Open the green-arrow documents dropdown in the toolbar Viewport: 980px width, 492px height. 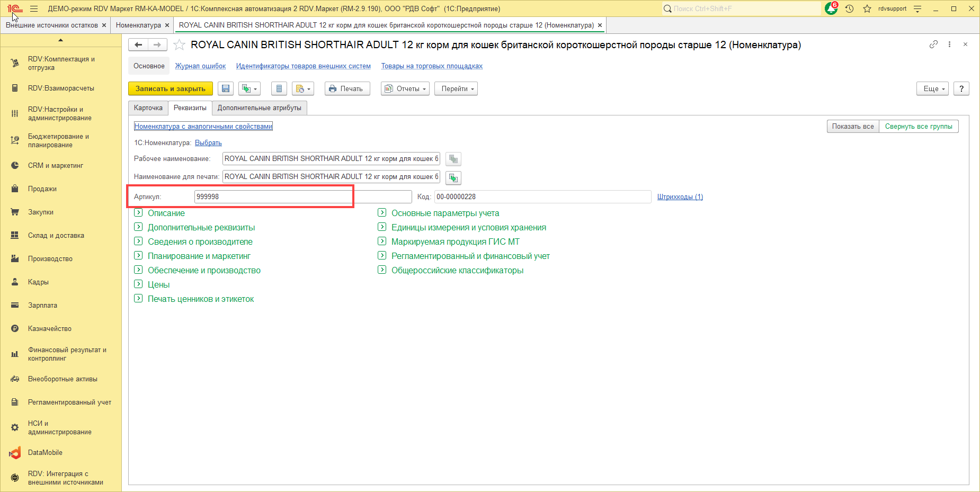click(x=249, y=88)
